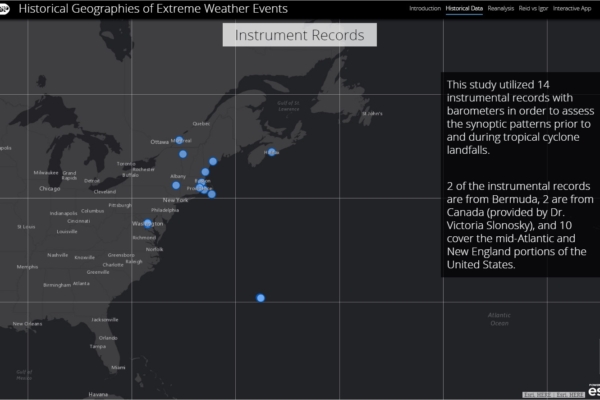Click the station marker near Washington
600x400 pixels.
point(148,223)
